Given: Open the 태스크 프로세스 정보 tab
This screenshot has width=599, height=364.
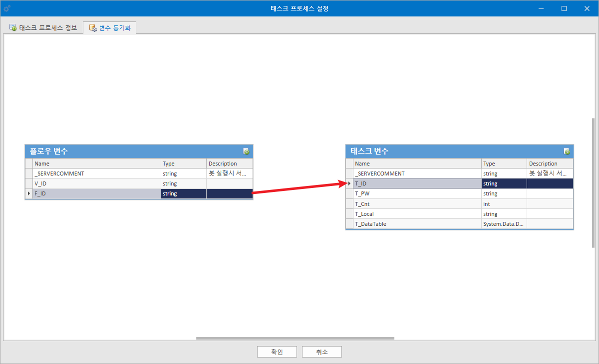Looking at the screenshot, I should pyautogui.click(x=43, y=28).
